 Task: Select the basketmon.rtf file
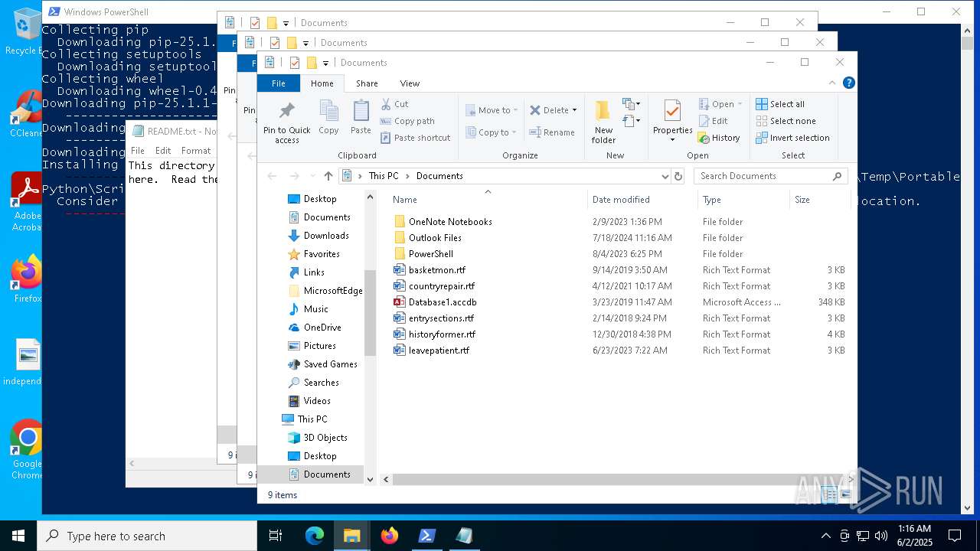coord(437,270)
